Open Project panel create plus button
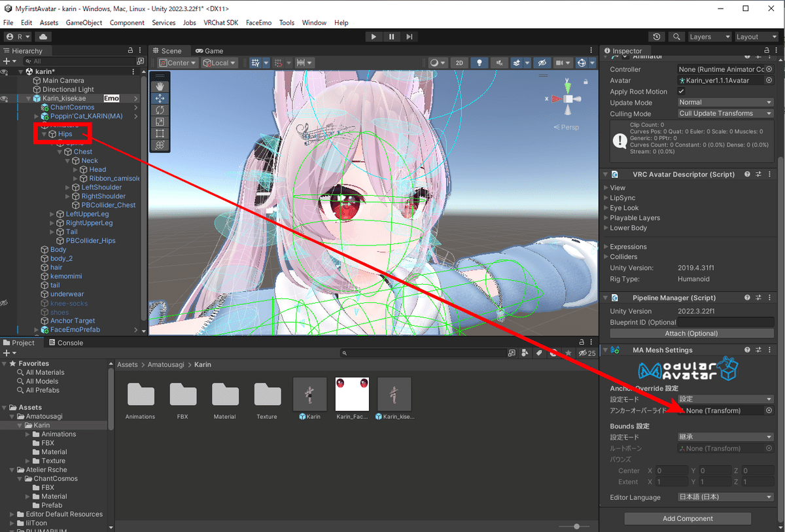 pos(9,353)
